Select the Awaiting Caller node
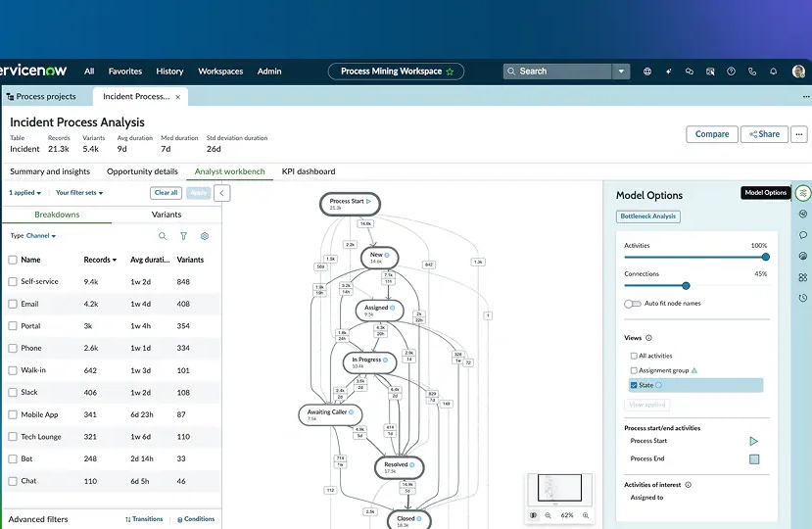The image size is (812, 529). tap(330, 415)
